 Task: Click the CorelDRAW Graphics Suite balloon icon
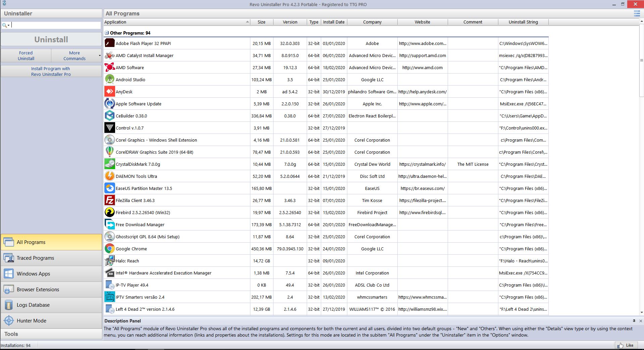point(109,152)
